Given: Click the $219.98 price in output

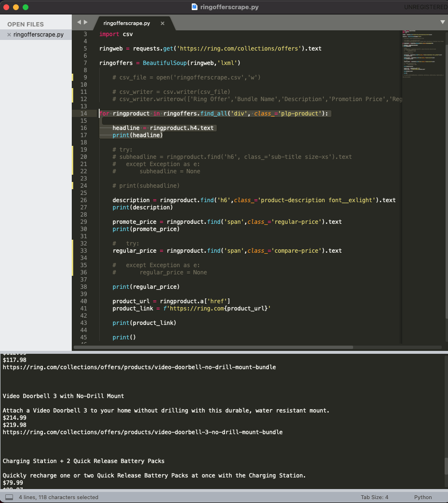Looking at the screenshot, I should [x=14, y=425].
